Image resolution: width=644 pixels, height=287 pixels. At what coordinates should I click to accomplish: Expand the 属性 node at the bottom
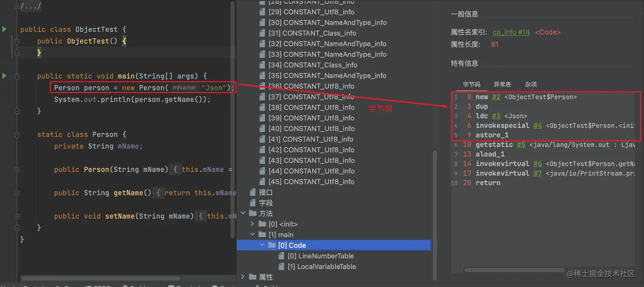tap(243, 277)
